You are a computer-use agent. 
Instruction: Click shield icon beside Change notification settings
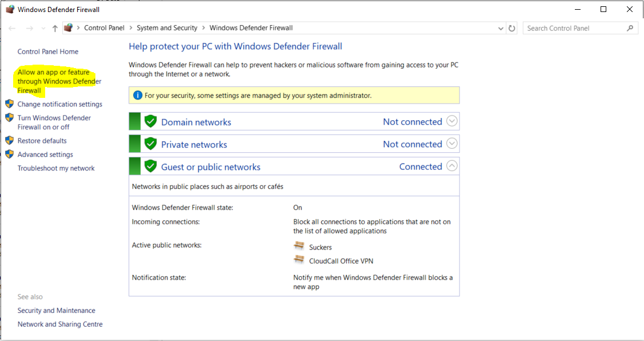[x=10, y=104]
